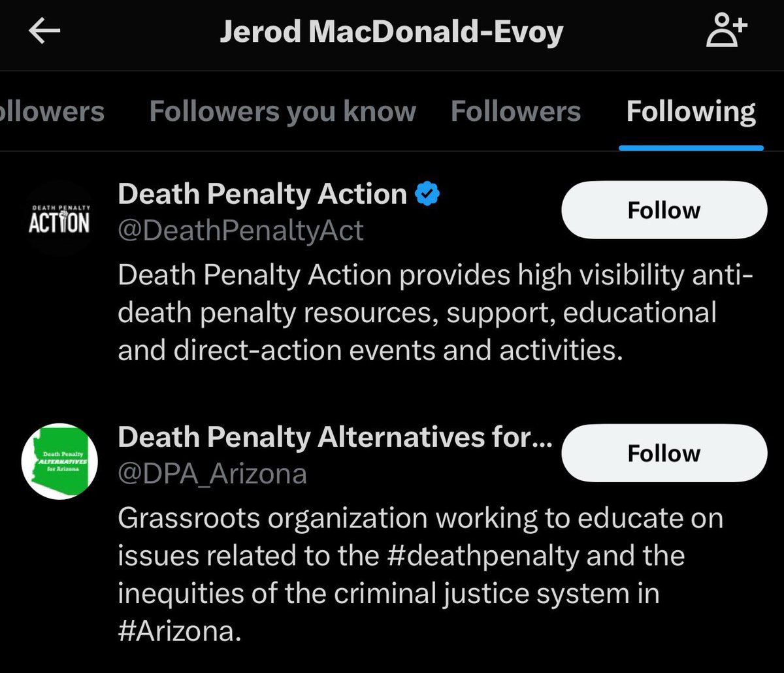Click the @DeathPenaltyAct handle
Viewport: 784px width, 673px height.
coord(240,231)
